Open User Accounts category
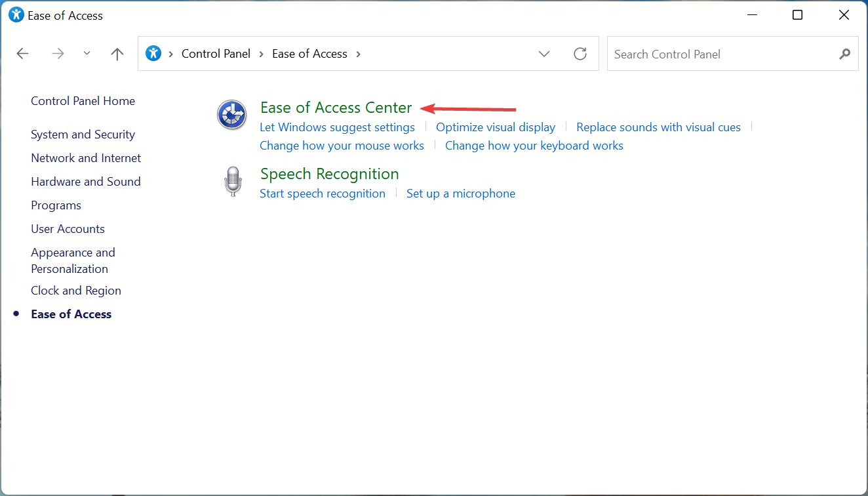 [68, 229]
